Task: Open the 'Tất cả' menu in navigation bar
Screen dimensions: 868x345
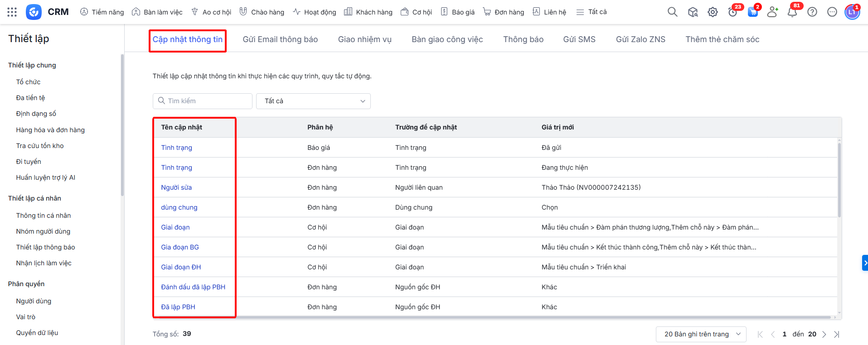Action: (x=592, y=12)
